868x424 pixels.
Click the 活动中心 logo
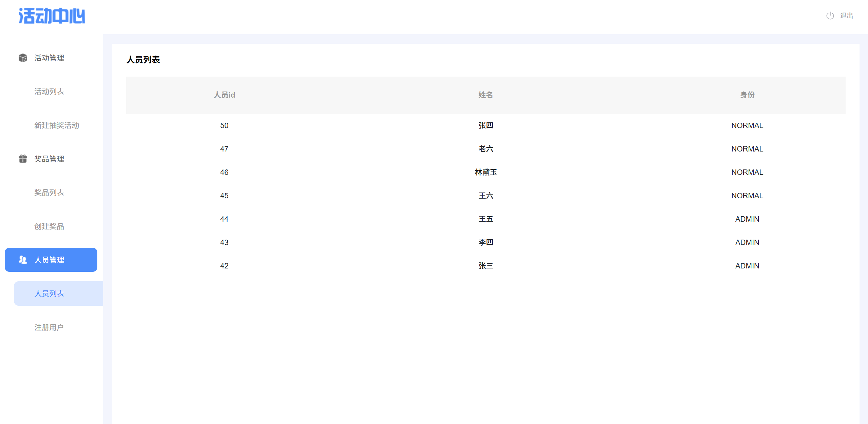pyautogui.click(x=52, y=16)
